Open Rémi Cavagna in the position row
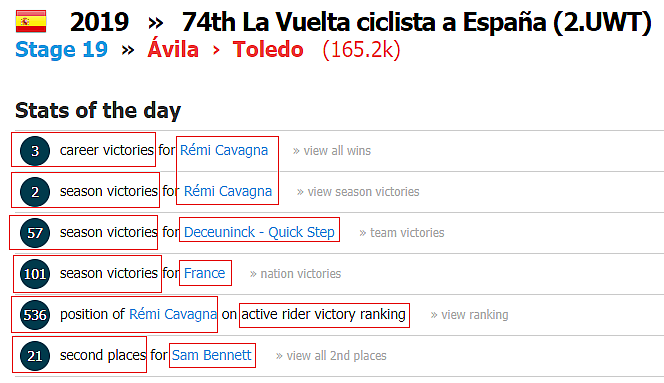Viewport: 664px width, 383px height. click(173, 314)
